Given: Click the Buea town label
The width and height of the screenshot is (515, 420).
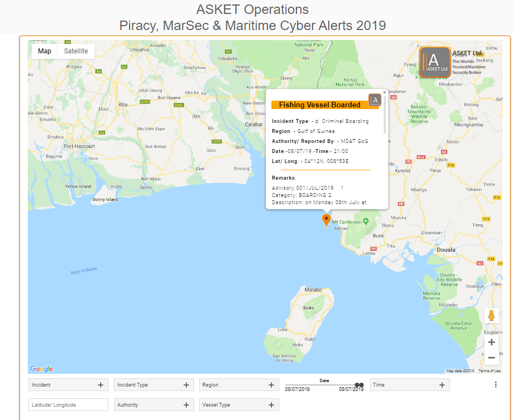Looking at the screenshot, I should click(378, 236).
